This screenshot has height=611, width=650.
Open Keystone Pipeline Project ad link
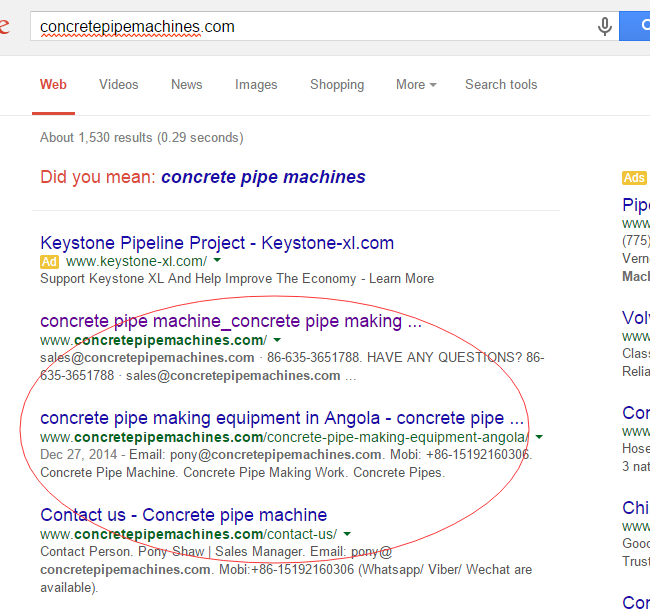[x=217, y=243]
